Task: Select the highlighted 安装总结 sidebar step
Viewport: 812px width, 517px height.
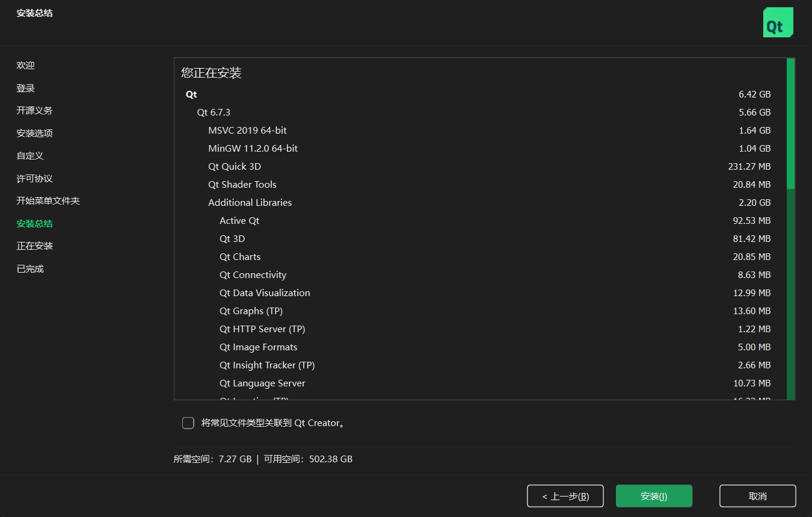Action: (x=35, y=224)
